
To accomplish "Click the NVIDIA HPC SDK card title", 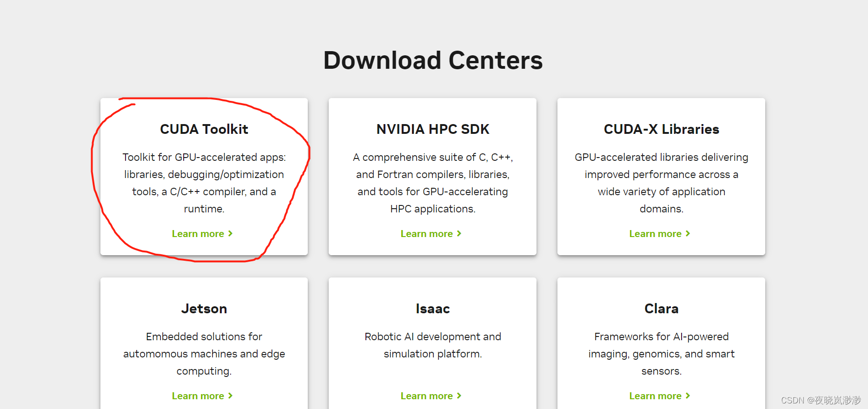I will pos(433,129).
